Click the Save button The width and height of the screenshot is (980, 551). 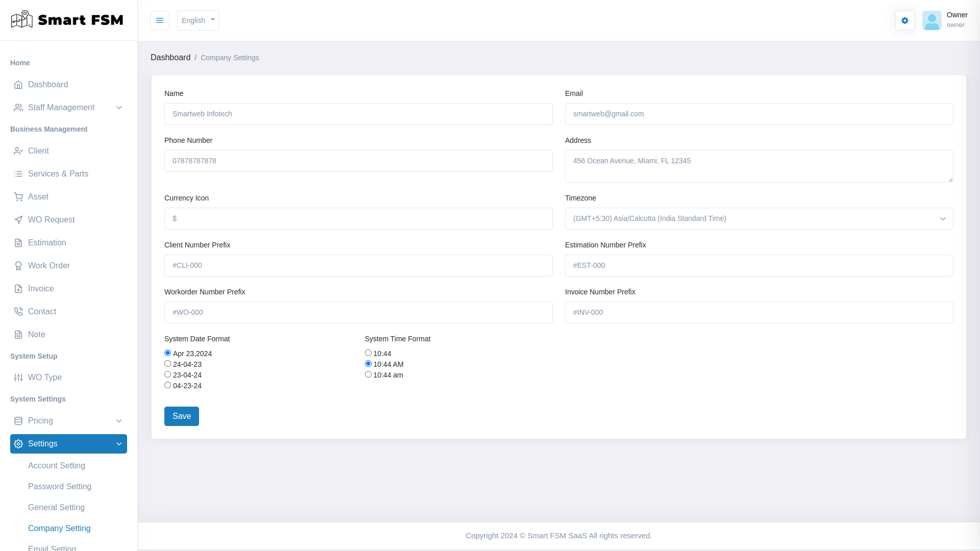point(181,416)
